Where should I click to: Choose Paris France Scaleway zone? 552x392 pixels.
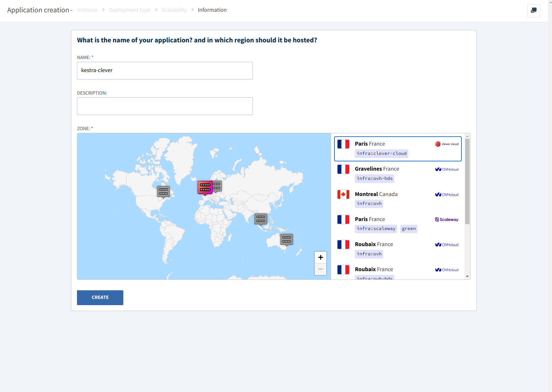click(397, 224)
